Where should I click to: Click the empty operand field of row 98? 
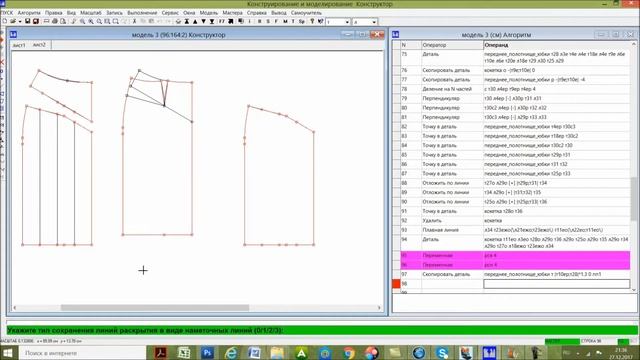557,284
